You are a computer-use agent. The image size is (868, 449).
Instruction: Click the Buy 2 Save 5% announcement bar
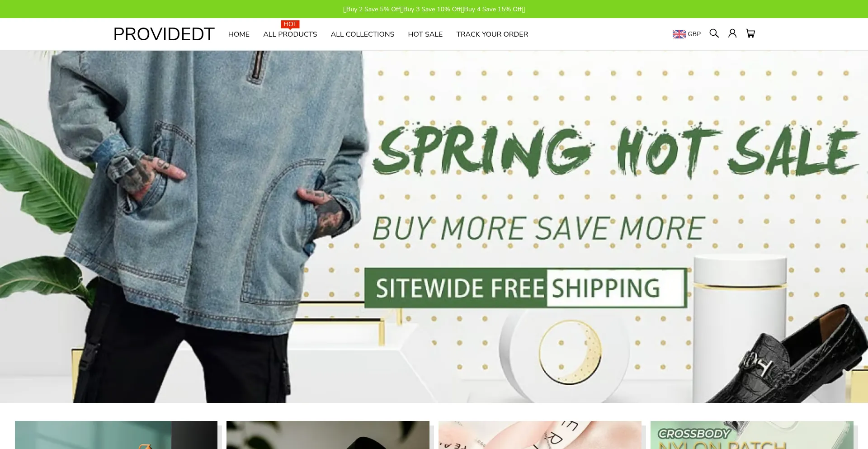434,9
